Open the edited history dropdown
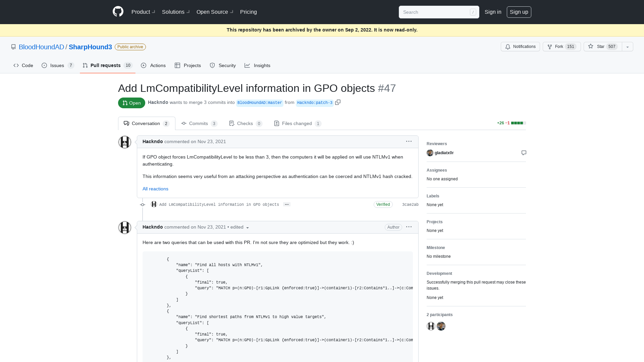 (239, 227)
